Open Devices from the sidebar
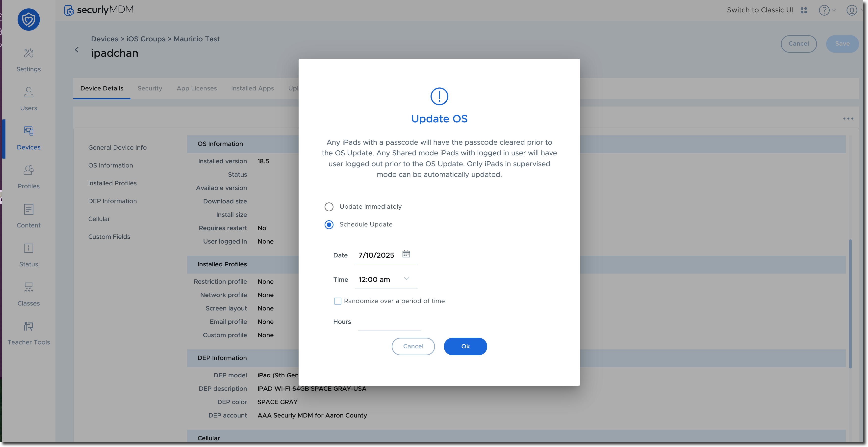This screenshot has height=447, width=868. click(x=29, y=138)
